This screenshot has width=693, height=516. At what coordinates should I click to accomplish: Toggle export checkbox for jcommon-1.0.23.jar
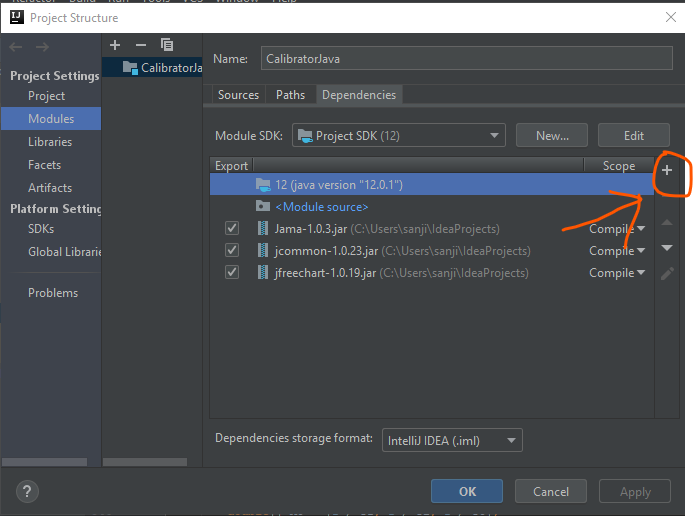click(x=232, y=251)
